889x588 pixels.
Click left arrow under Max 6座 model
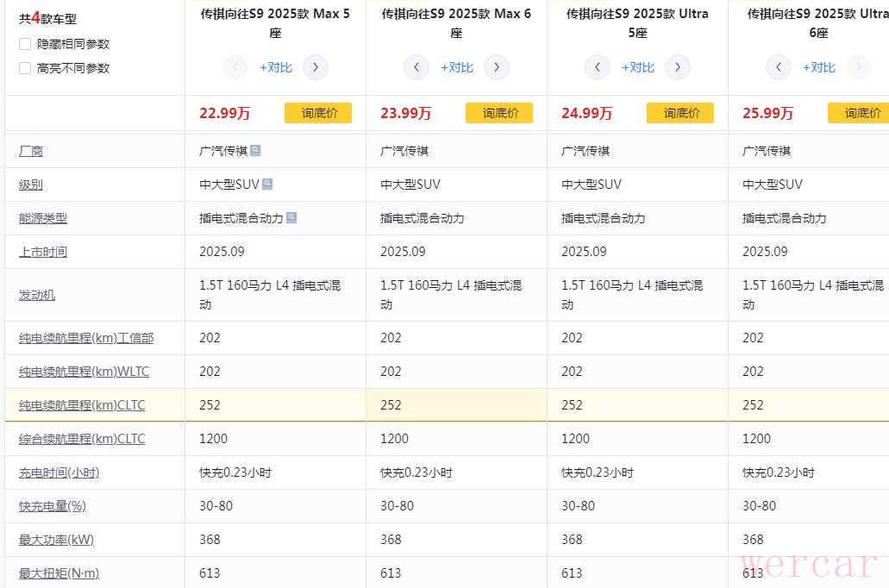[416, 67]
